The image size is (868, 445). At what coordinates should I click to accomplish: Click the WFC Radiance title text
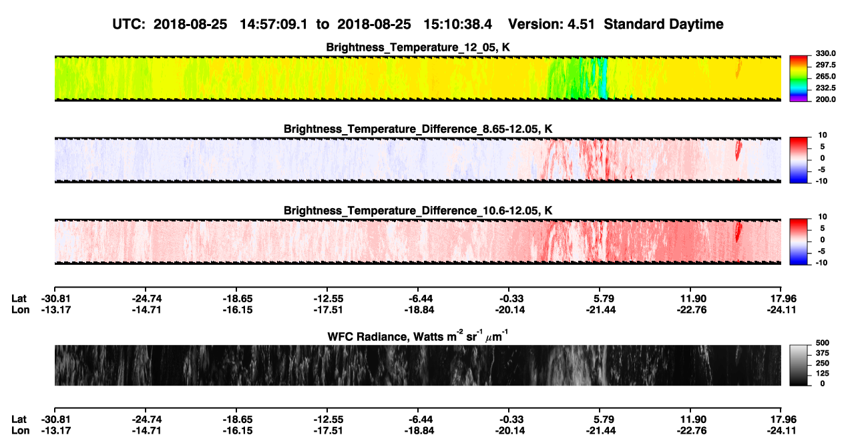(x=418, y=336)
